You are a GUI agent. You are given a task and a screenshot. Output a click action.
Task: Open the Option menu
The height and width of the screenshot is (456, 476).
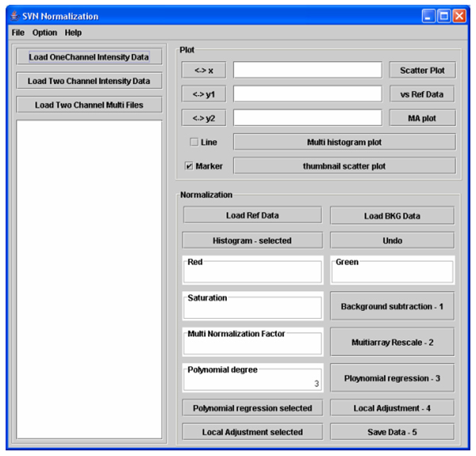(44, 33)
